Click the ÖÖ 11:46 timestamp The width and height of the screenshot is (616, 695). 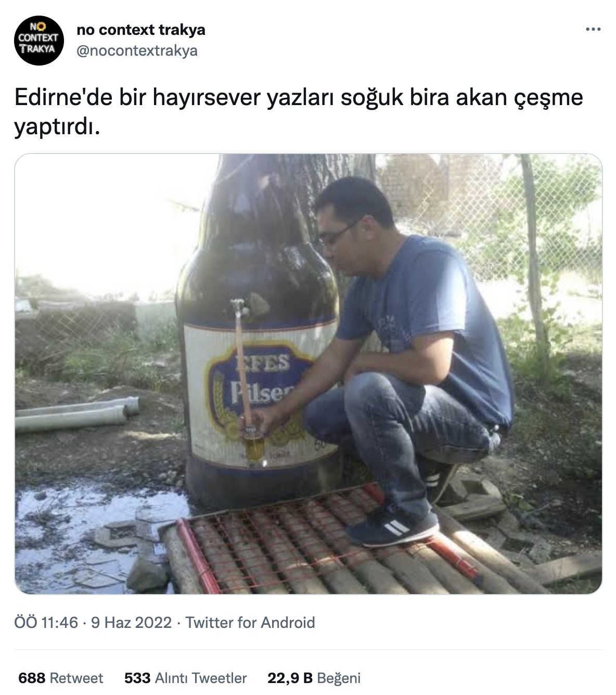click(46, 622)
